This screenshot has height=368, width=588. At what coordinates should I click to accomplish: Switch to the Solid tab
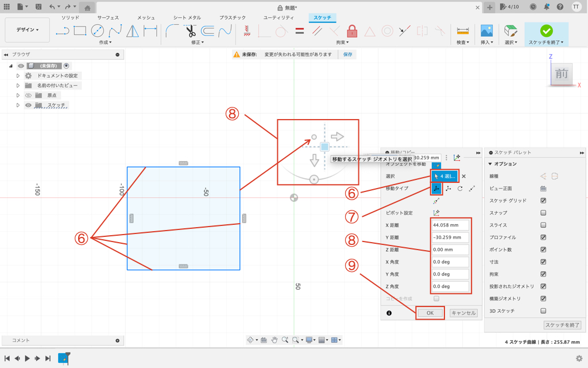pyautogui.click(x=70, y=18)
